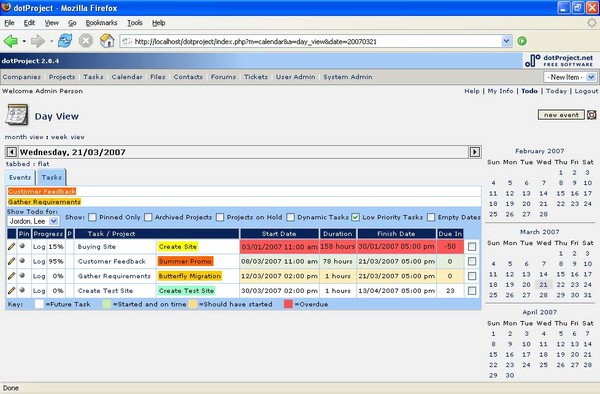Click Firefox reload button
The image size is (600, 394).
[x=65, y=41]
